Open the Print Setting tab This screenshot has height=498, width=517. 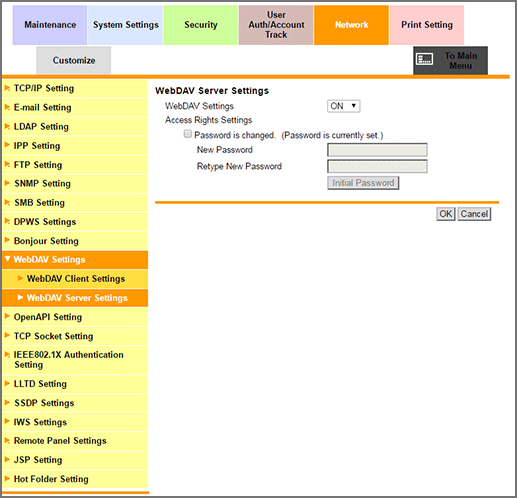[x=427, y=25]
